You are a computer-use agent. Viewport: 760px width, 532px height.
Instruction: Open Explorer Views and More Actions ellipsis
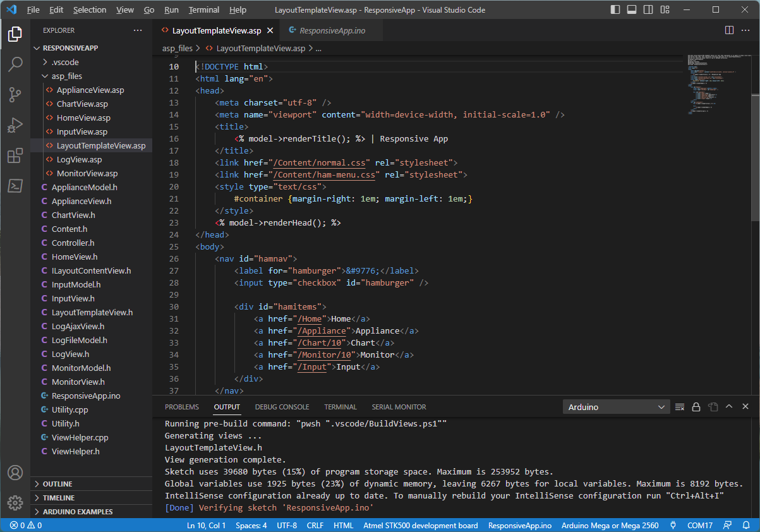[x=138, y=30]
